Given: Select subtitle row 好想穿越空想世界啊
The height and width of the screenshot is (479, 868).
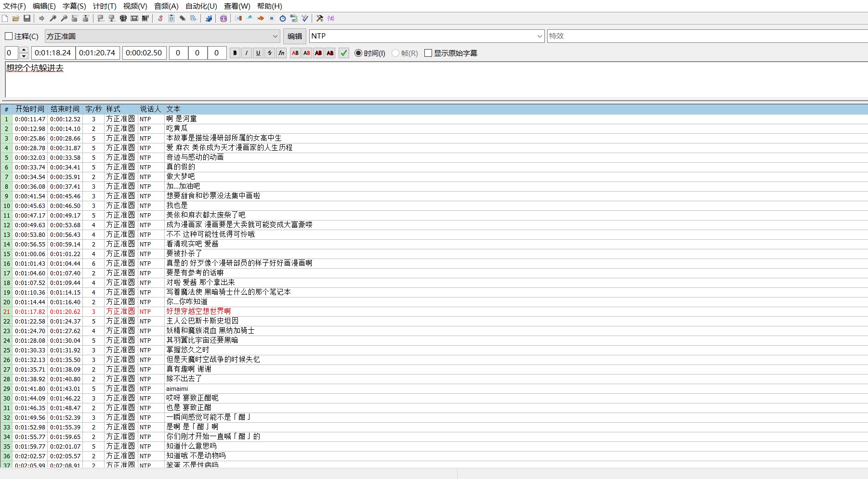Looking at the screenshot, I should (434, 311).
